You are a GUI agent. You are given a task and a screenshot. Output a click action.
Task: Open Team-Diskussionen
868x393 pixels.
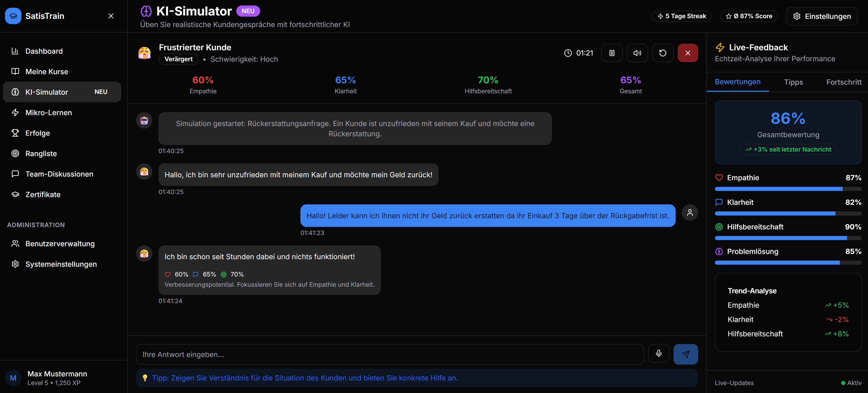[x=62, y=174]
